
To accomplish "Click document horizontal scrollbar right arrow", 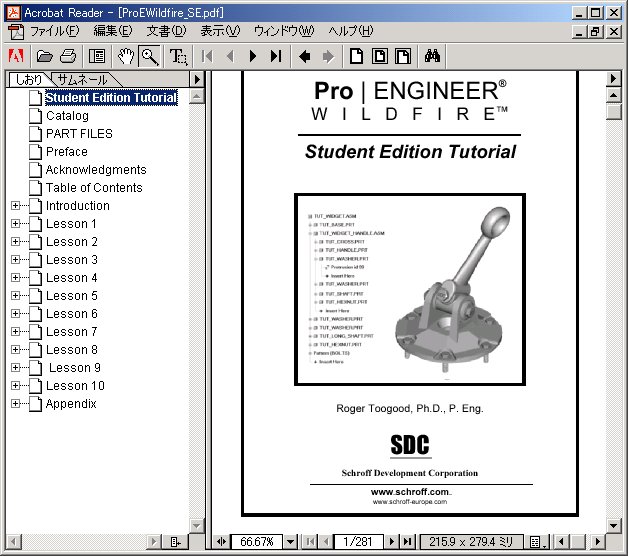I will pyautogui.click(x=598, y=542).
